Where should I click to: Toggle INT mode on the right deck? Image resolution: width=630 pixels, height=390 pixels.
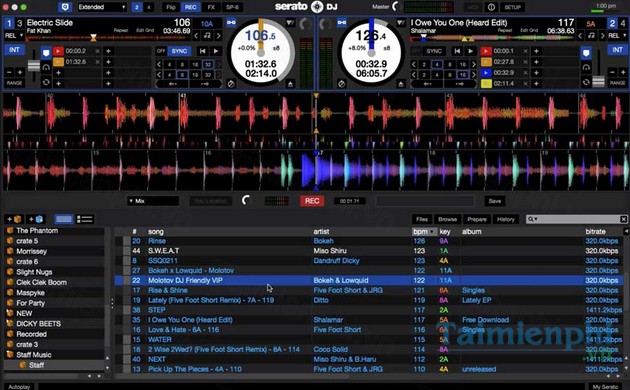point(618,50)
